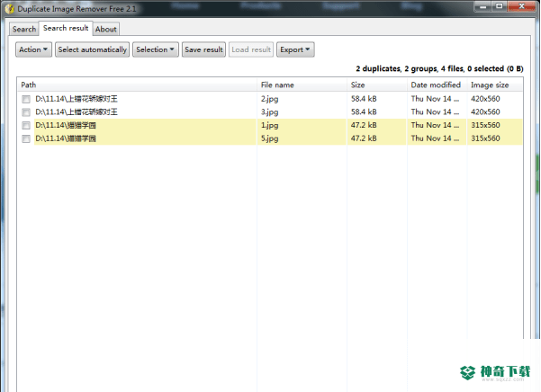Expand the Selection dropdown menu
This screenshot has width=541, height=392.
tap(155, 49)
